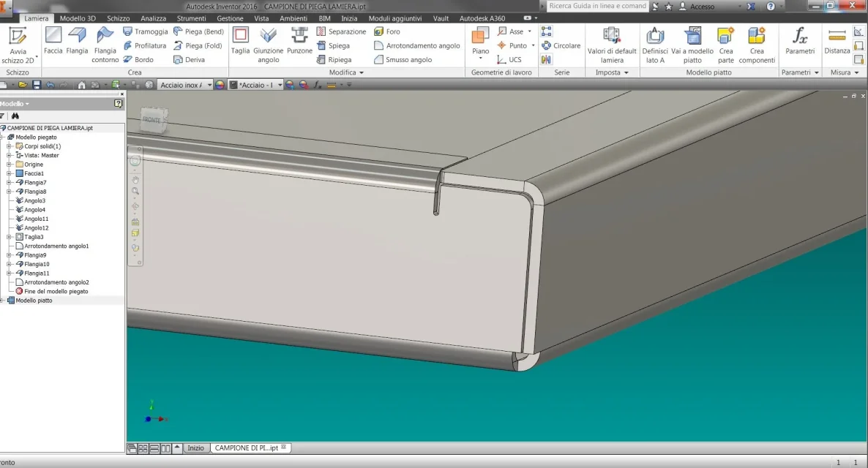The height and width of the screenshot is (468, 868).
Task: Start a 2D sketch with Avvia schizzo 2D
Action: [18, 44]
